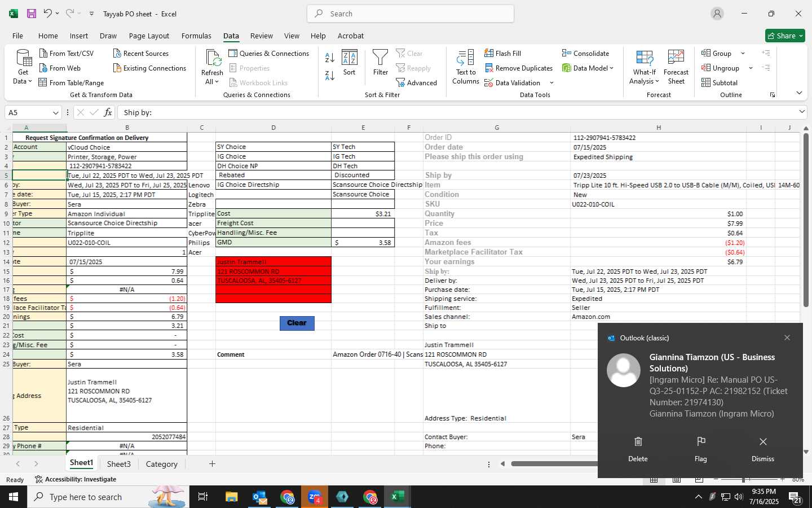This screenshot has height=508, width=812.
Task: Open Queries & Connections pane
Action: 269,53
